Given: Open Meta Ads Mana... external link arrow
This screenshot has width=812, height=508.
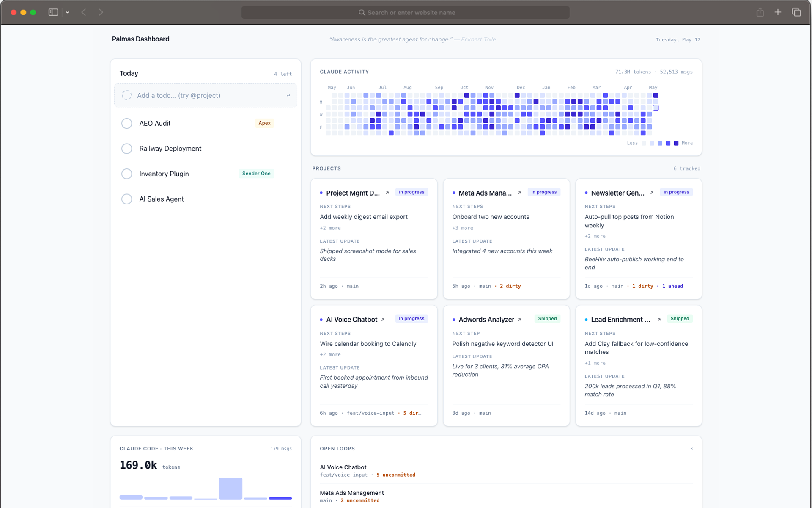Looking at the screenshot, I should tap(519, 193).
